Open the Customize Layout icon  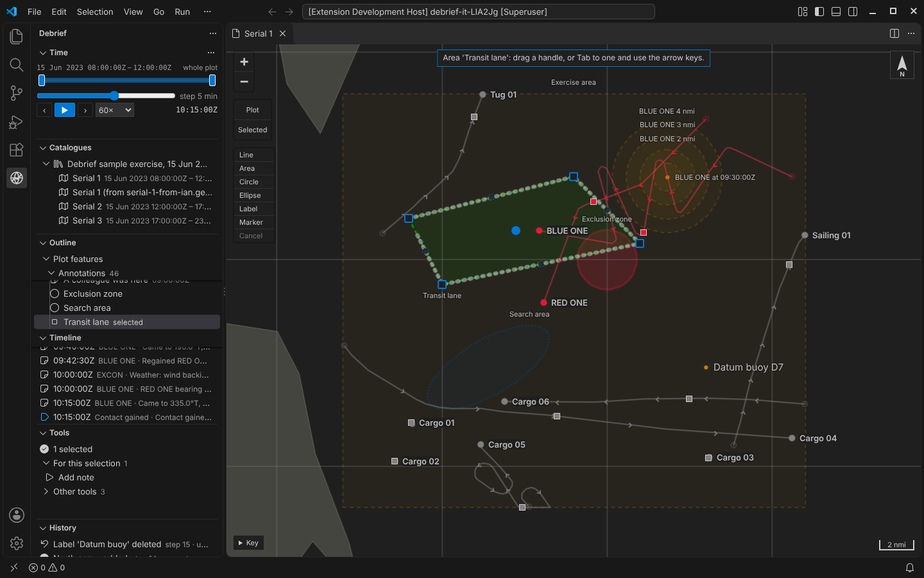(x=803, y=12)
